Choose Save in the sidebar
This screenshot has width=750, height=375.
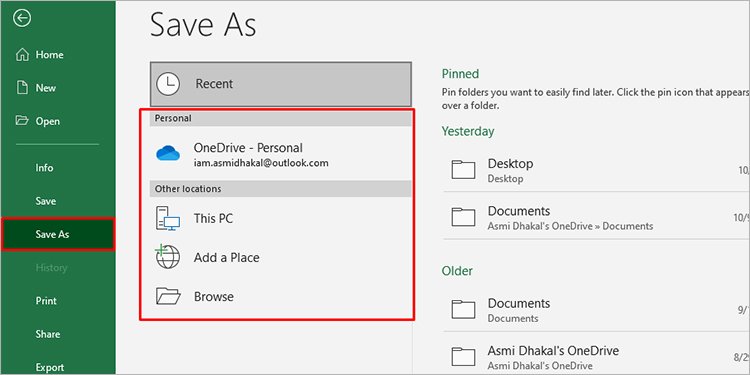58,201
